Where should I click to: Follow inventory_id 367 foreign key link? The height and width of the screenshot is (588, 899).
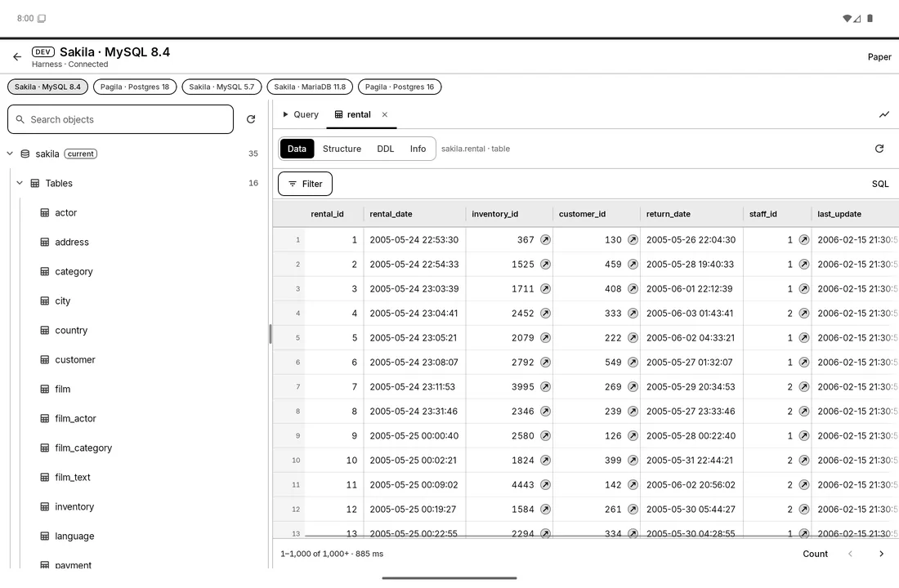tap(545, 239)
